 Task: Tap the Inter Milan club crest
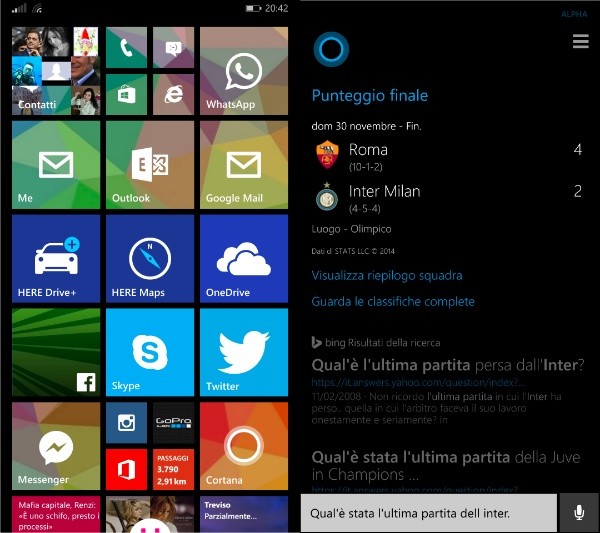click(327, 196)
